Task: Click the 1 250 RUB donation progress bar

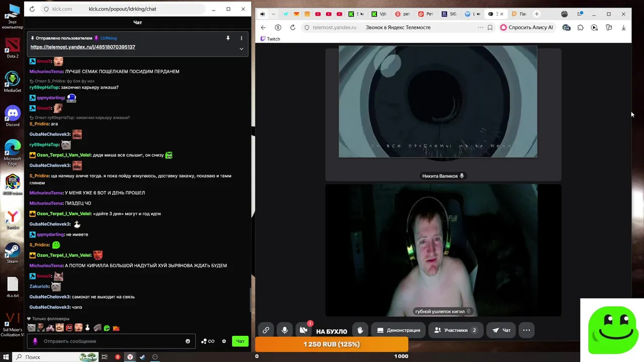Action: [332, 344]
